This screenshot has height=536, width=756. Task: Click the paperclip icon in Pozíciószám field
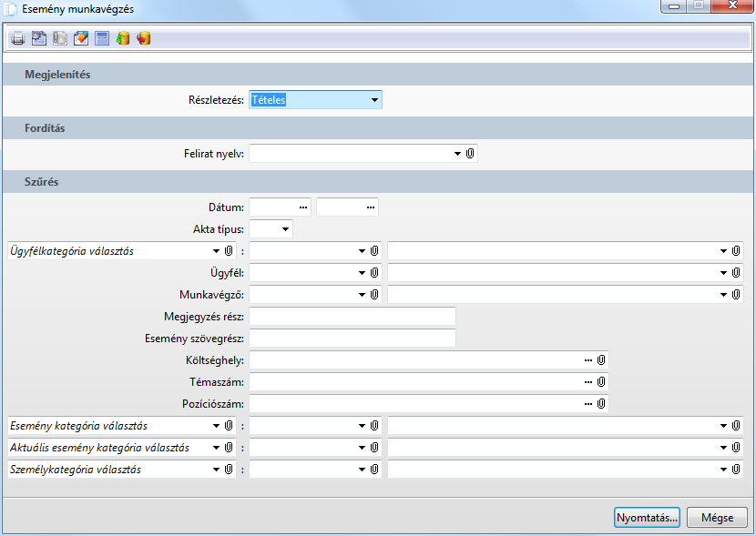[601, 403]
